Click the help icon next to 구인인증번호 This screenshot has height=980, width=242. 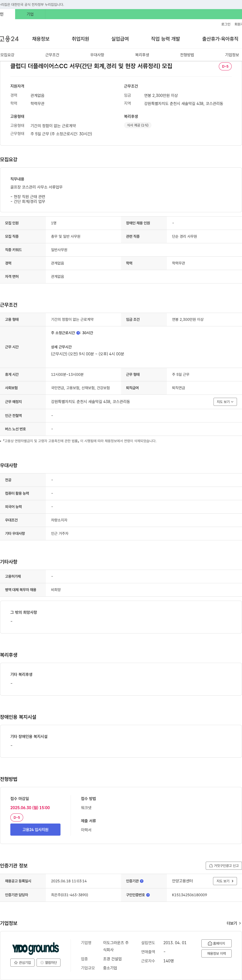click(148, 895)
